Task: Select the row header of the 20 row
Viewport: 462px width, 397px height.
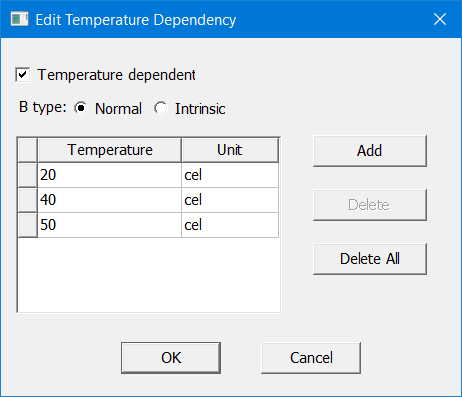Action: (x=28, y=175)
